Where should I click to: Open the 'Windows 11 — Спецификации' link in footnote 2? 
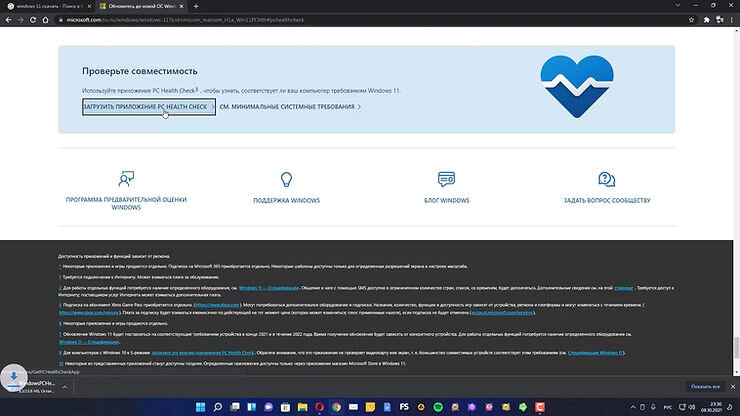[269, 288]
